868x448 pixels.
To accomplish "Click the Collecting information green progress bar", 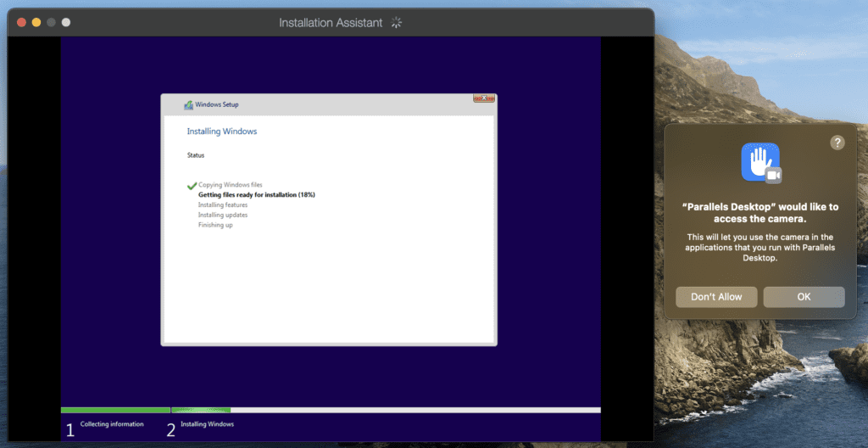I will tap(115, 411).
